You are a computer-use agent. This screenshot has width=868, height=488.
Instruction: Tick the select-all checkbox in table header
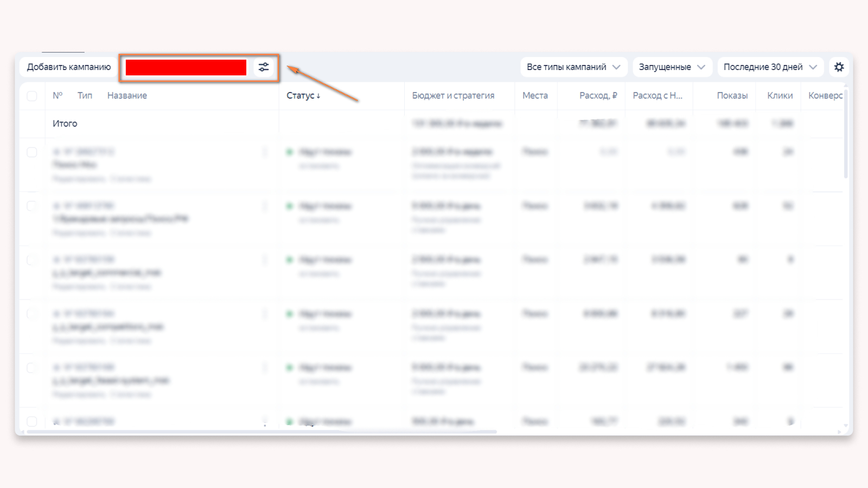tap(32, 96)
